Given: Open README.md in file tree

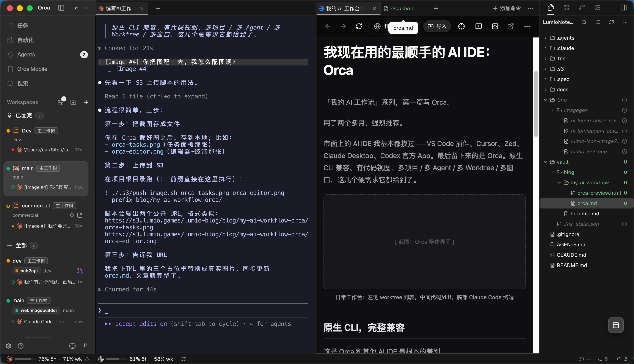Looking at the screenshot, I should point(586,266).
